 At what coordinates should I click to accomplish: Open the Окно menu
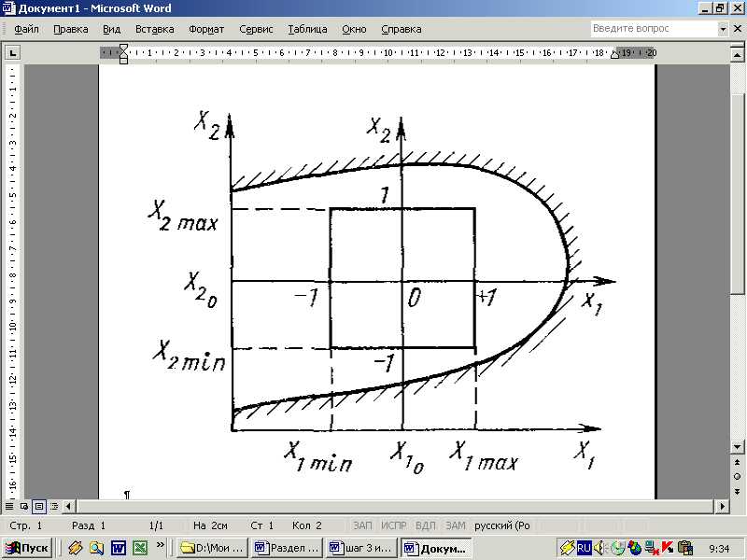coord(354,29)
